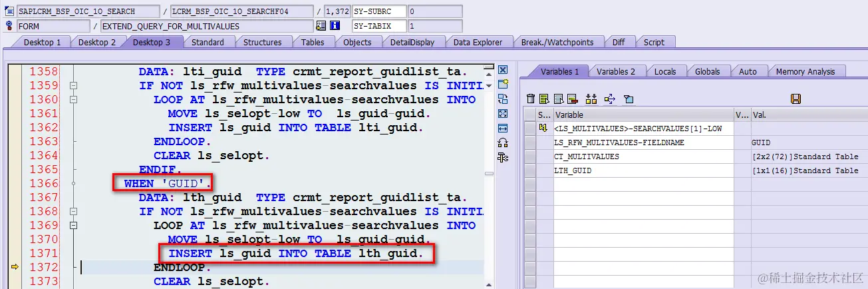Click the orange Save floppy disk icon
The image size is (868, 289).
[796, 99]
